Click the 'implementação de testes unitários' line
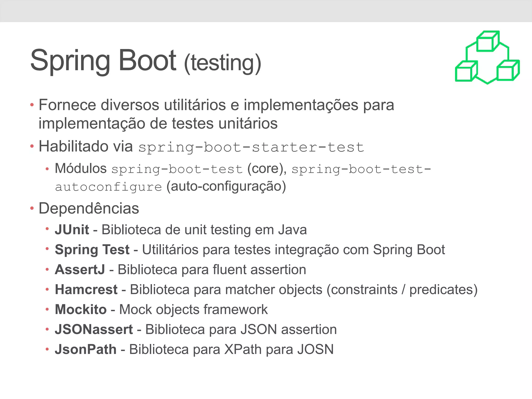Screen dimensions: 532x399 tap(158, 123)
